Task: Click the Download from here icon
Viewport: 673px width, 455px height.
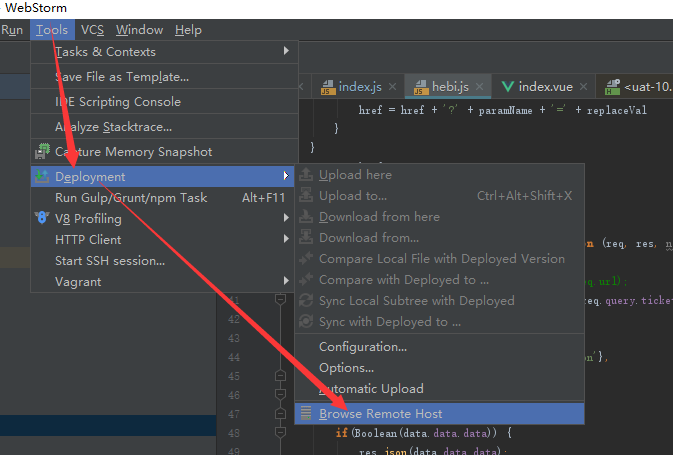Action: pyautogui.click(x=306, y=216)
